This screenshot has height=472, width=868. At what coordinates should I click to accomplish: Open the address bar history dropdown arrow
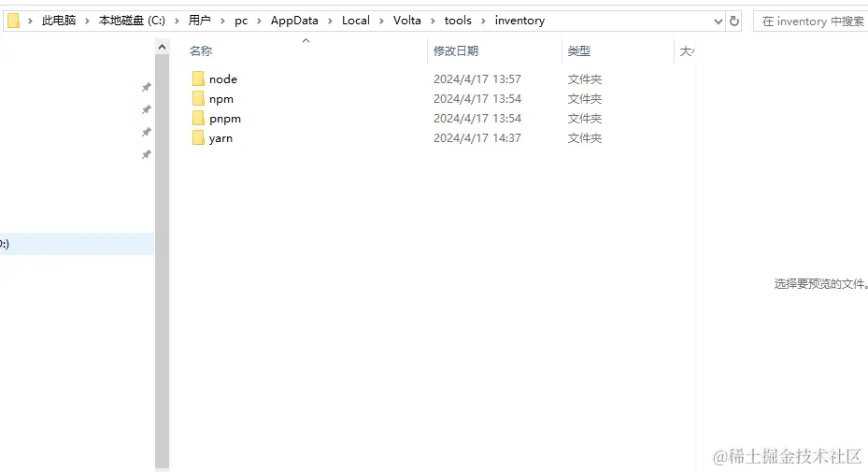(x=718, y=21)
